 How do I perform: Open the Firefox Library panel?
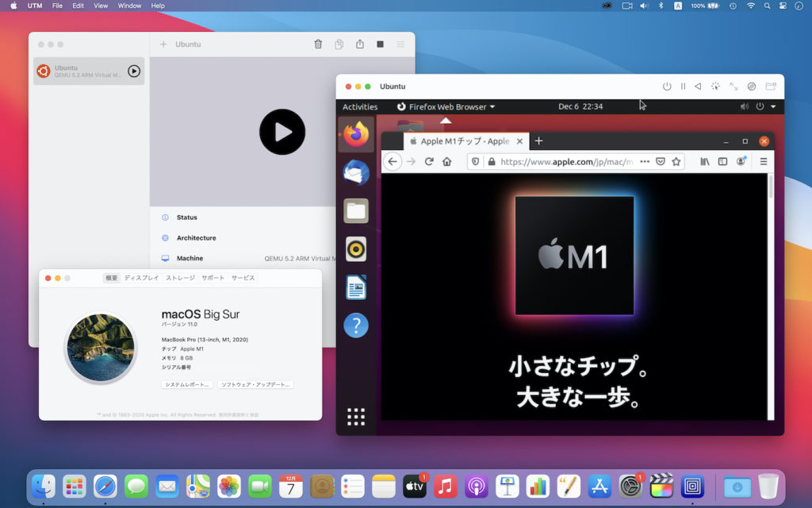coord(706,160)
